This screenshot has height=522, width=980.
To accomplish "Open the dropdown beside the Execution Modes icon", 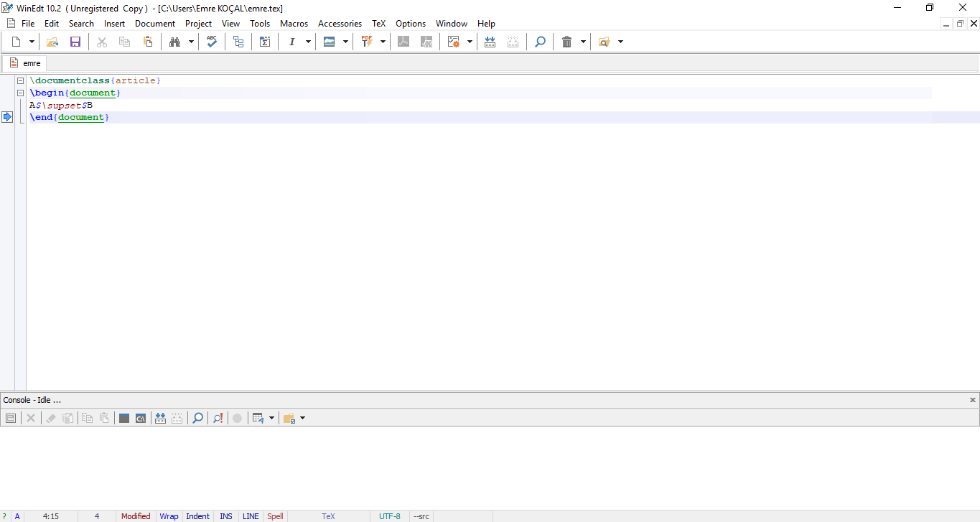I will 470,42.
